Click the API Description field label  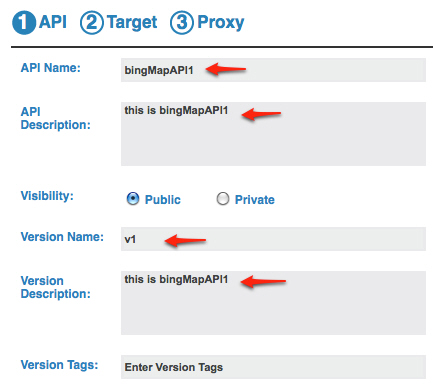(x=55, y=118)
